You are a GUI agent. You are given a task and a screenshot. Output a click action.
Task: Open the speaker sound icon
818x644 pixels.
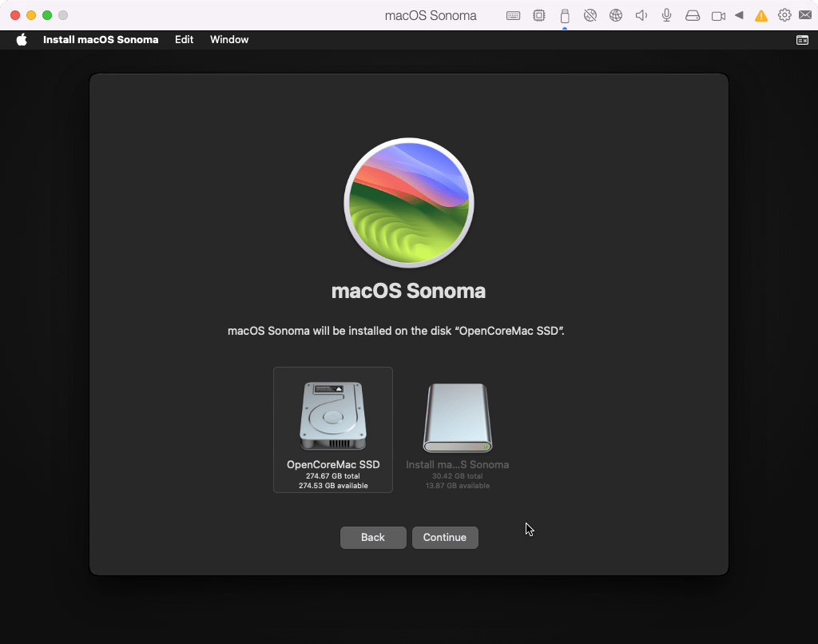click(641, 15)
